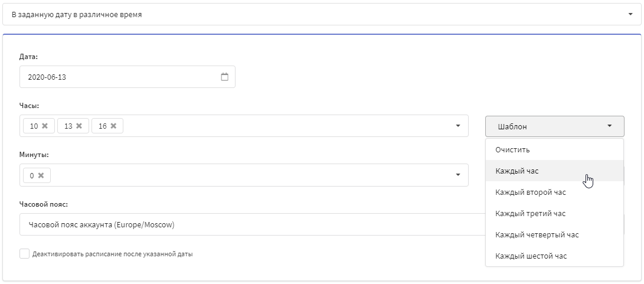Click the date input field 2020-06-13

click(x=128, y=77)
